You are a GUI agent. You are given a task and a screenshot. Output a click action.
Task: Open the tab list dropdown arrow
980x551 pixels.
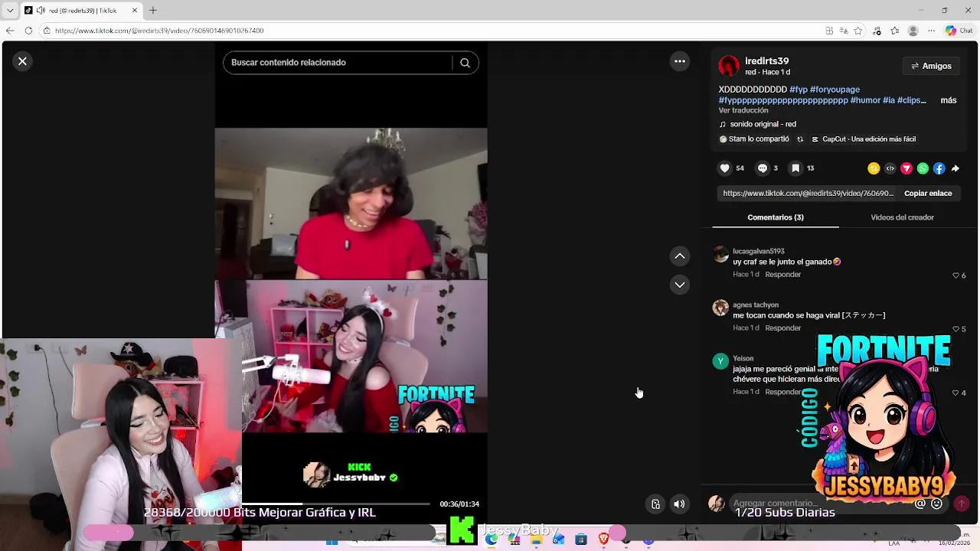tap(10, 10)
